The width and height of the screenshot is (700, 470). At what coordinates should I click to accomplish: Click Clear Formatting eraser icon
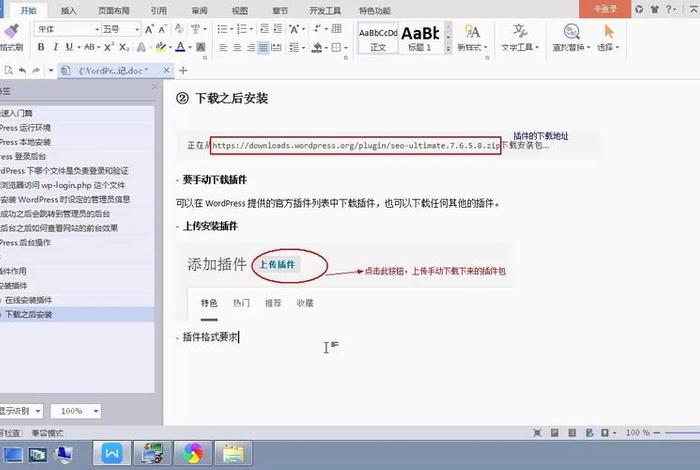(x=179, y=29)
